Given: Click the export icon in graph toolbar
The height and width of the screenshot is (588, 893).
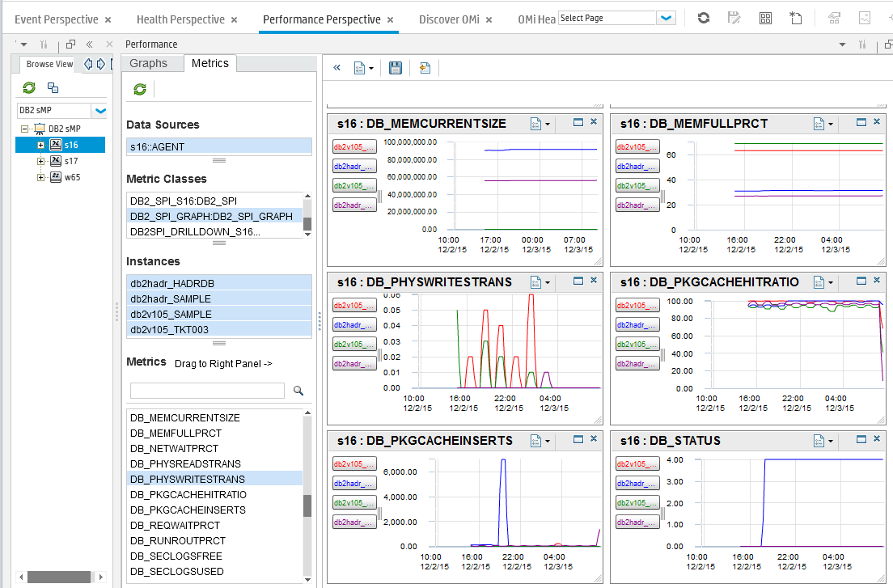Looking at the screenshot, I should [x=425, y=68].
